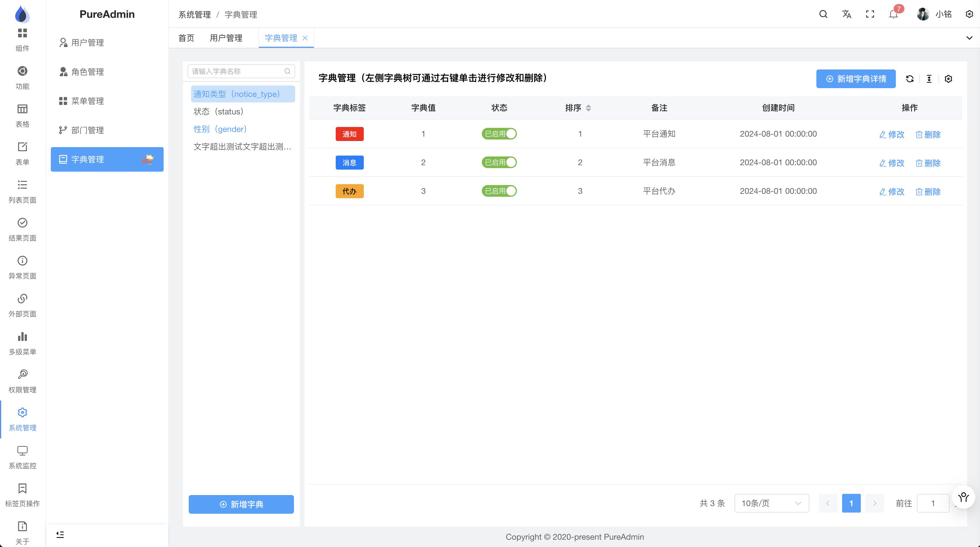Open 角色管理 in the side menu
980x547 pixels.
coord(87,72)
